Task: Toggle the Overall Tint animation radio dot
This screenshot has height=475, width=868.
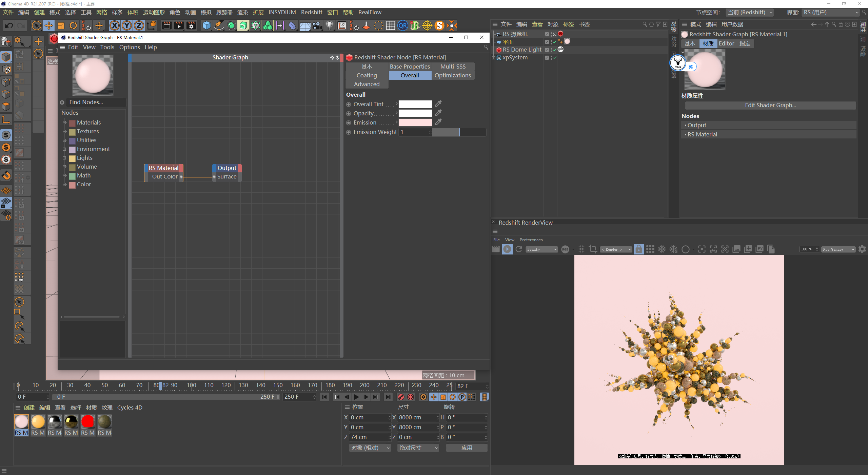Action: 349,104
